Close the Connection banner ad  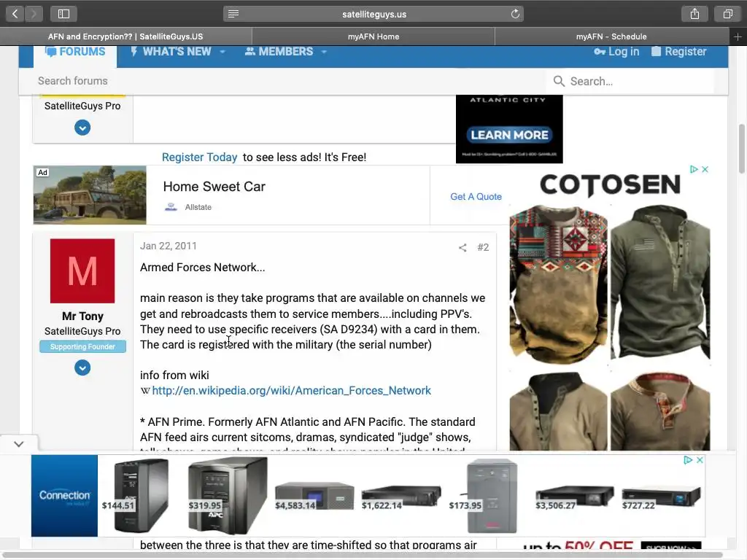coord(700,460)
